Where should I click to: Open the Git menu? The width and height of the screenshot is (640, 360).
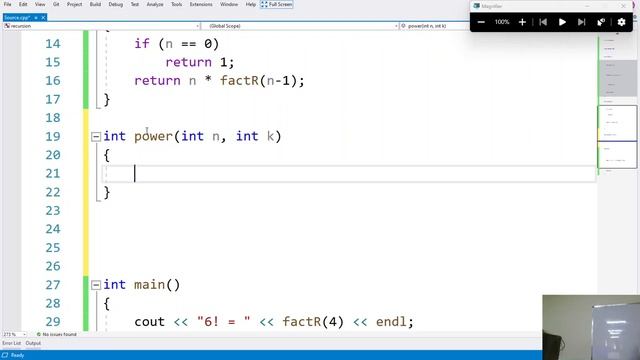(56, 4)
